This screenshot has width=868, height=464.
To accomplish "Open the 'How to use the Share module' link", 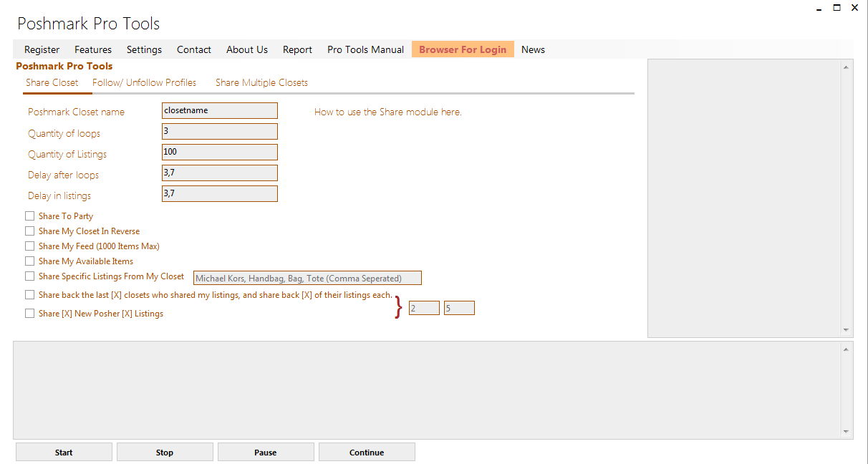I will (388, 112).
